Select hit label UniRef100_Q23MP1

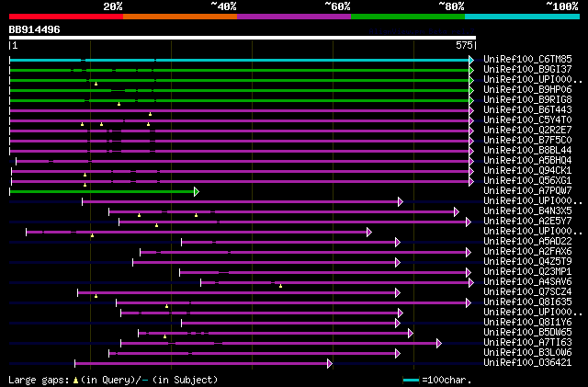coord(527,271)
